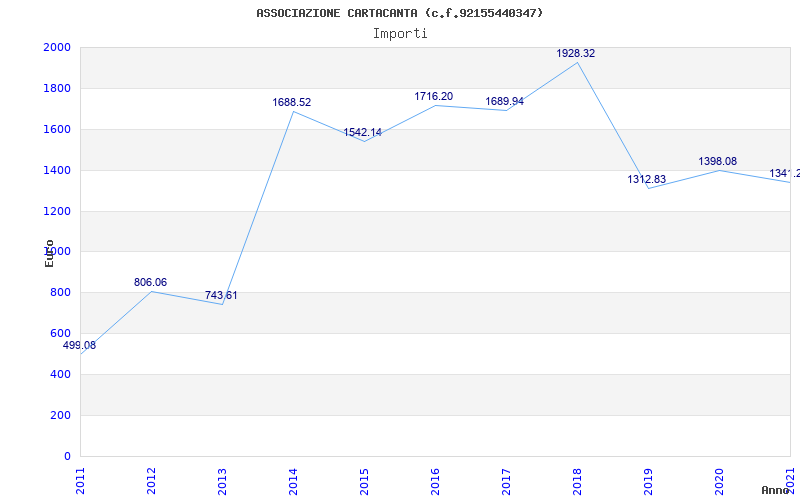Click the year 2011 axis label
This screenshot has width=800, height=500.
(x=80, y=482)
